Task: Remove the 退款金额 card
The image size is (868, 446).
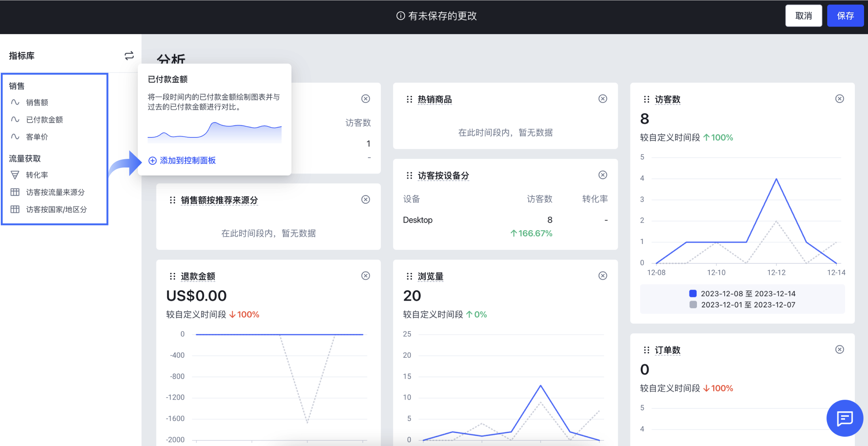Action: coord(365,275)
